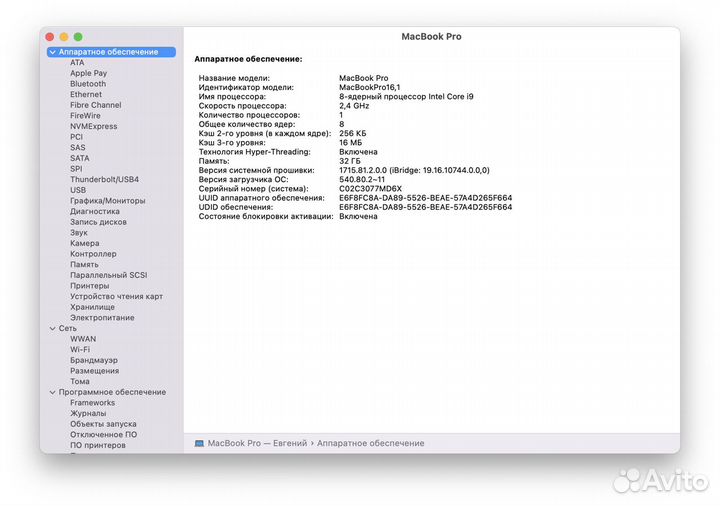Open the Память sidebar entry
Image resolution: width=720 pixels, height=506 pixels.
point(84,264)
